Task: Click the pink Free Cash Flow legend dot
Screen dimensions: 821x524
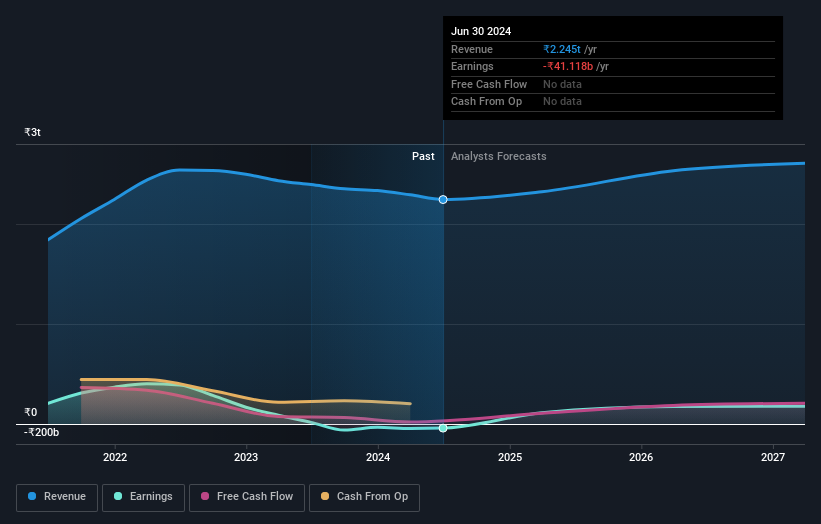Action: (205, 496)
